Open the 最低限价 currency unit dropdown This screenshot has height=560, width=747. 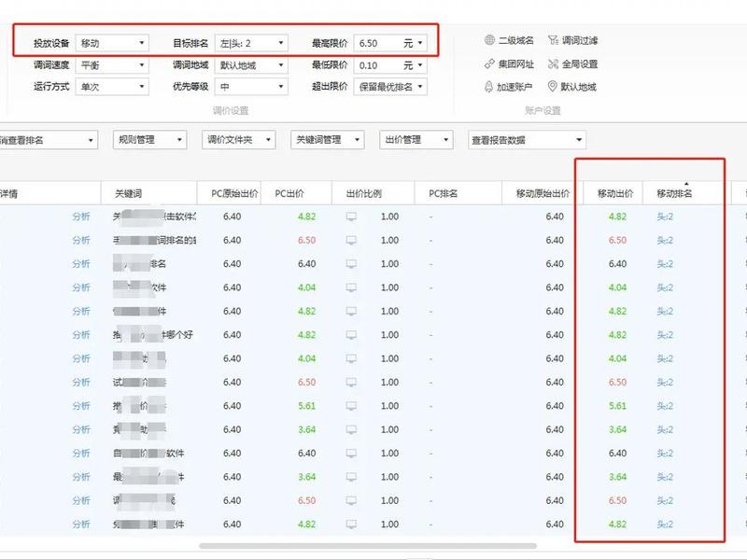(413, 64)
